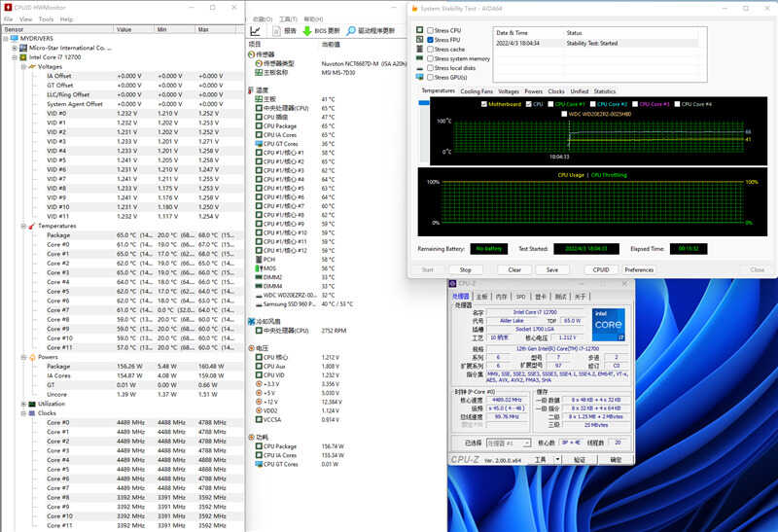Screen dimensions: 778x532
Task: Collapse the Clocks tree node
Action: [23, 413]
